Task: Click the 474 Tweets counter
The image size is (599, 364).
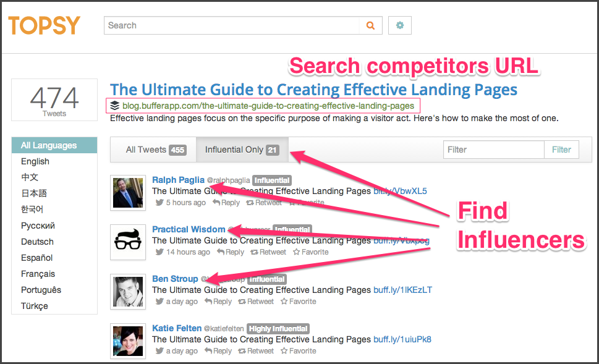Action: pyautogui.click(x=54, y=100)
